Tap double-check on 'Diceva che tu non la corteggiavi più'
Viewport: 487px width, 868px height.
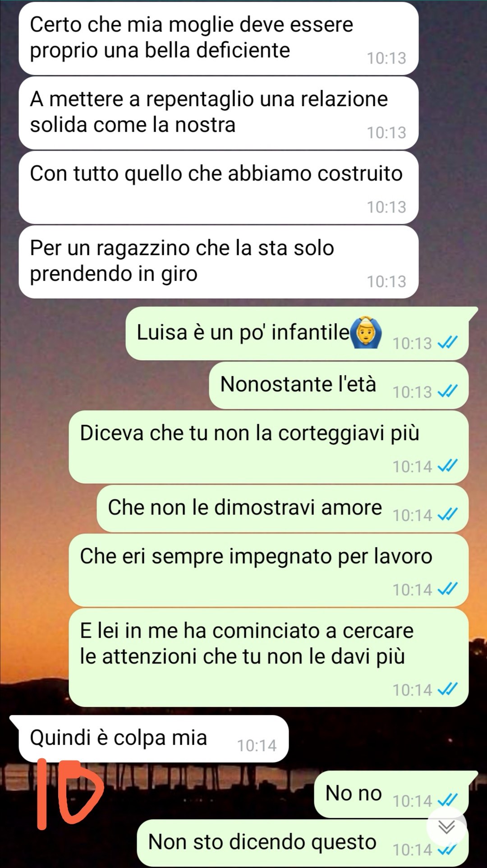click(447, 465)
